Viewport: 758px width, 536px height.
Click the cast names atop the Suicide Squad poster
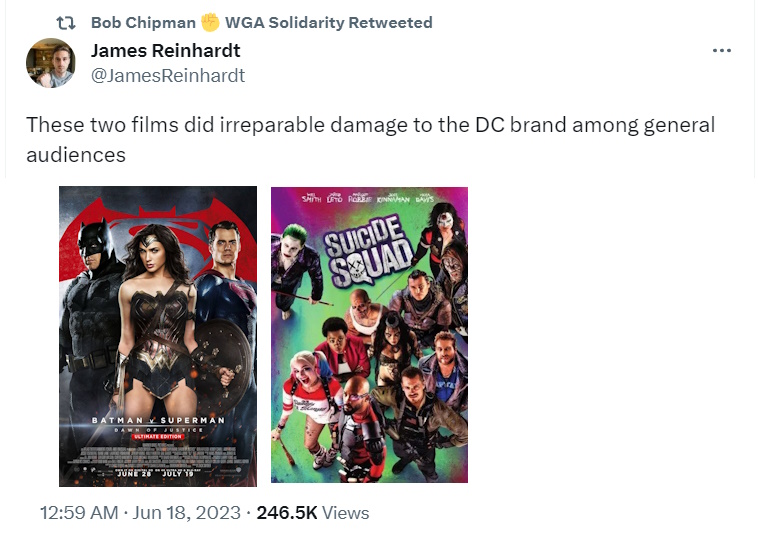click(x=369, y=198)
